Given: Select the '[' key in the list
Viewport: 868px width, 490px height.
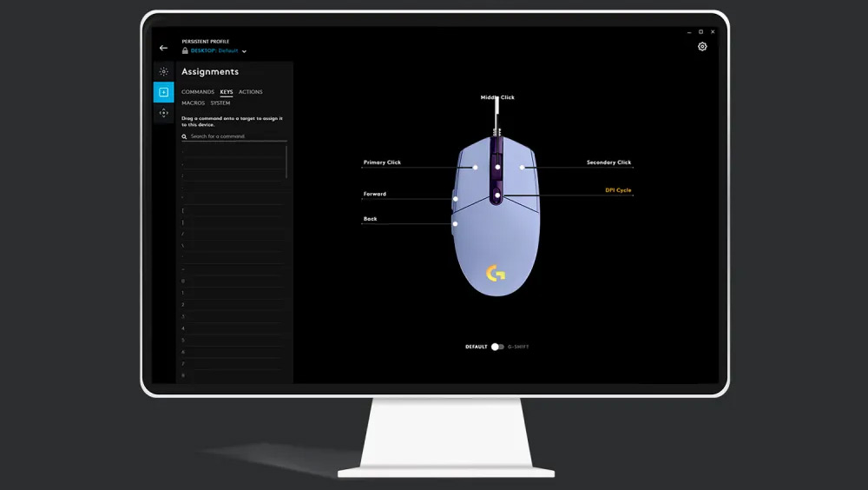Looking at the screenshot, I should (233, 210).
